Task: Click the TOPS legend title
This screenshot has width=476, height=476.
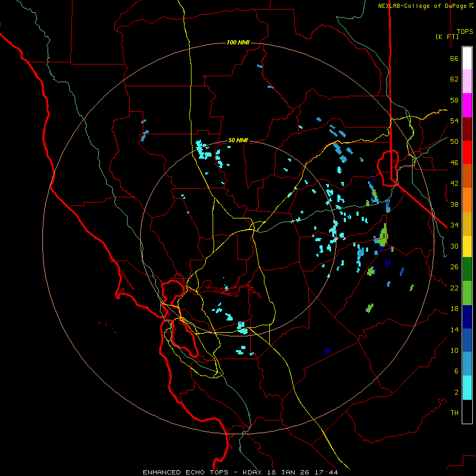Action: (465, 32)
